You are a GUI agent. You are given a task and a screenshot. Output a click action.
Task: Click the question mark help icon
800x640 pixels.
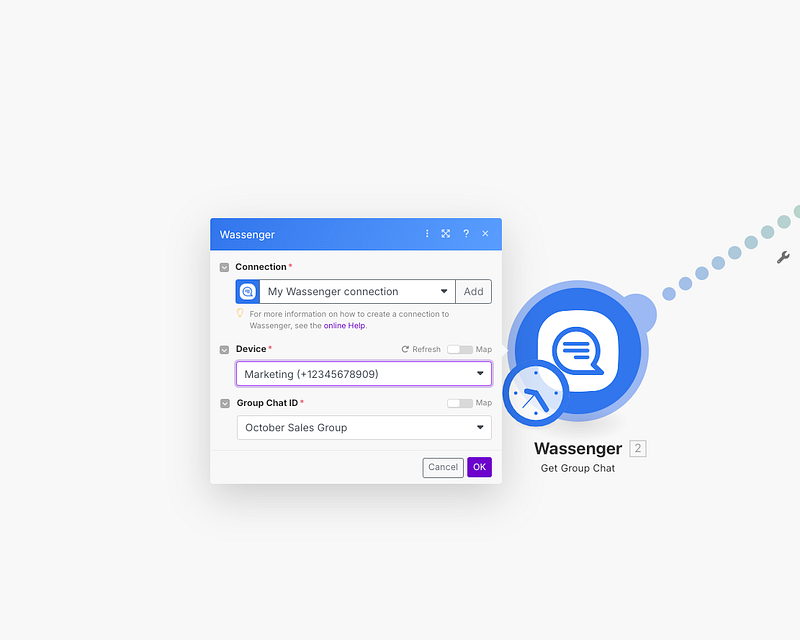coord(466,234)
